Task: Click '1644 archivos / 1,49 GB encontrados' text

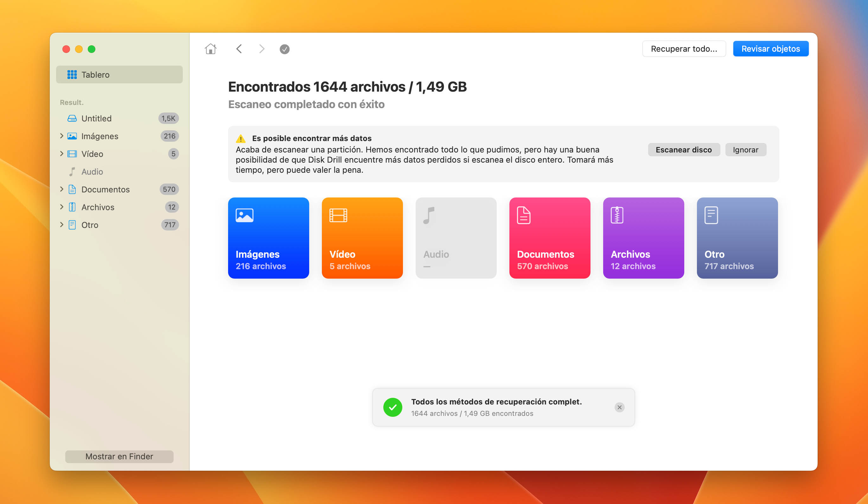Action: tap(472, 413)
